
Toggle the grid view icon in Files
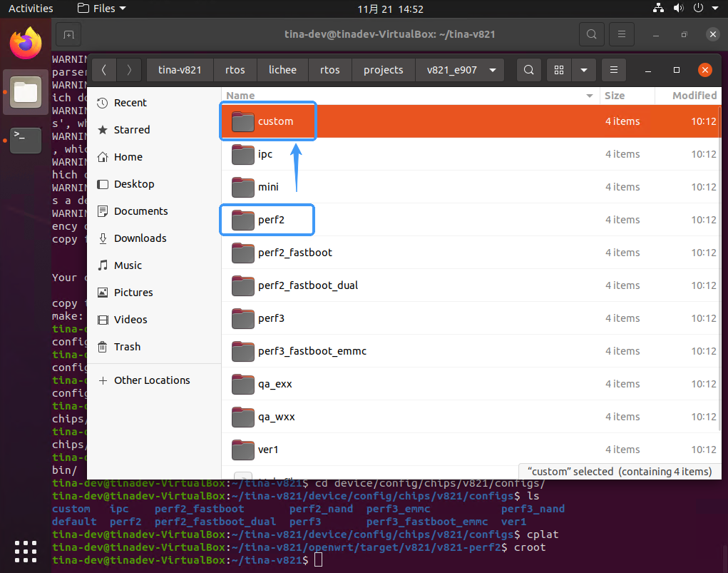(x=559, y=70)
